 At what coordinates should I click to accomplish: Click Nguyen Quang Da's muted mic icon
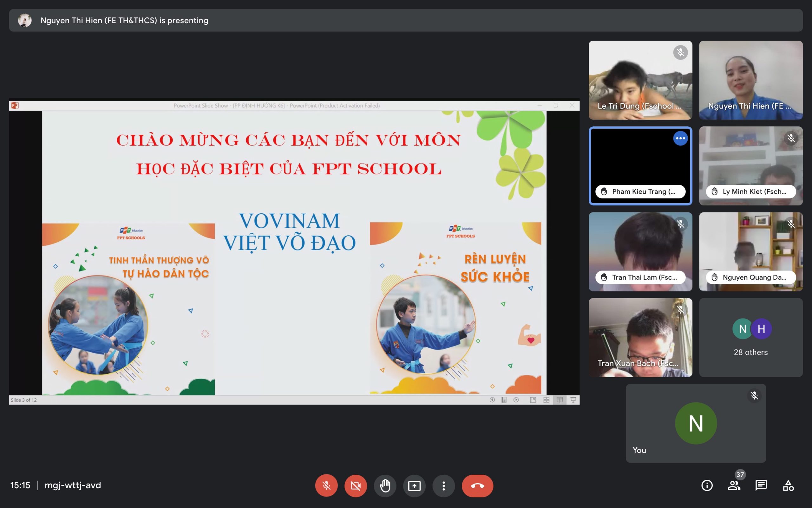coord(791,224)
